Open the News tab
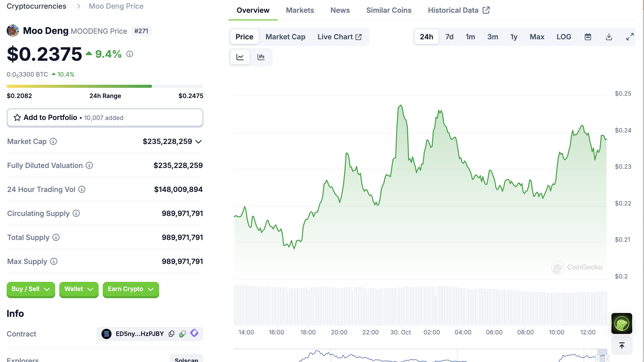The width and height of the screenshot is (644, 362). tap(340, 10)
